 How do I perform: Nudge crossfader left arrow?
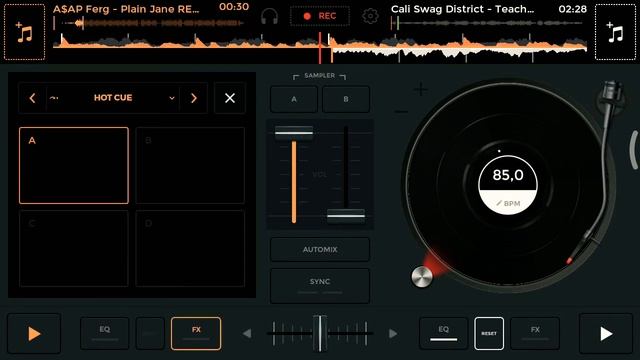click(247, 333)
